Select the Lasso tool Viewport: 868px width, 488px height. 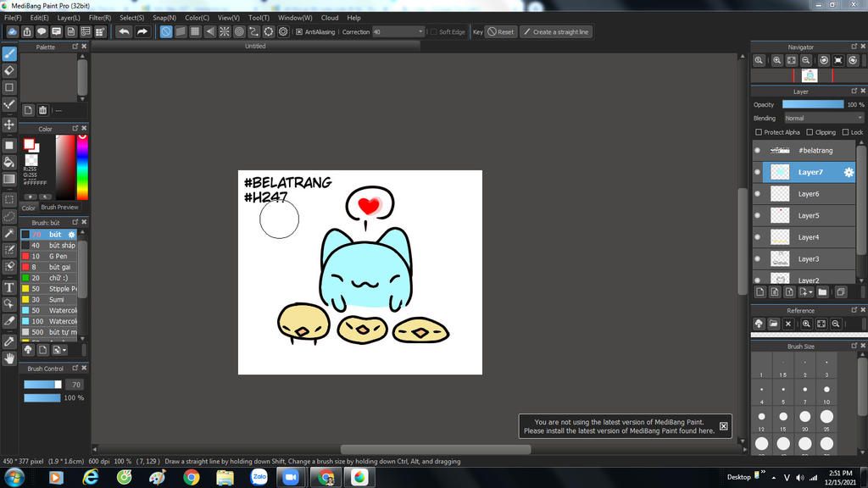[9, 216]
